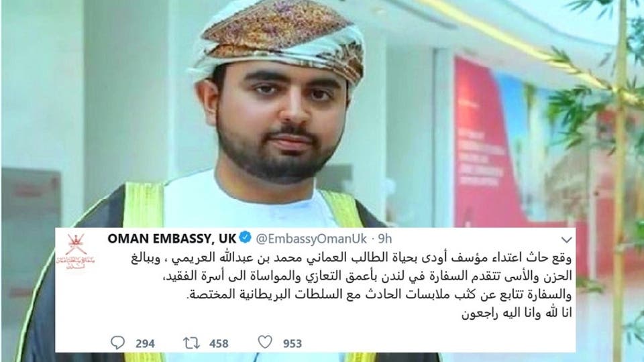Open the 9h timestamp link

point(385,239)
